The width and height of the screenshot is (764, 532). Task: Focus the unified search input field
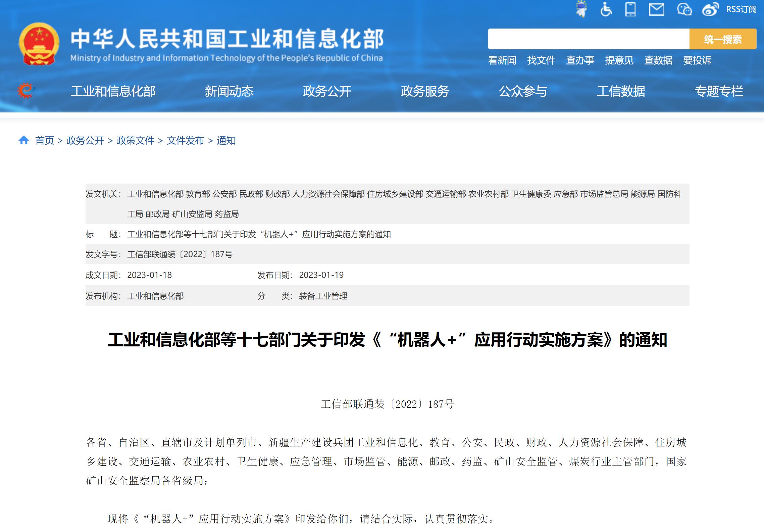click(x=589, y=39)
